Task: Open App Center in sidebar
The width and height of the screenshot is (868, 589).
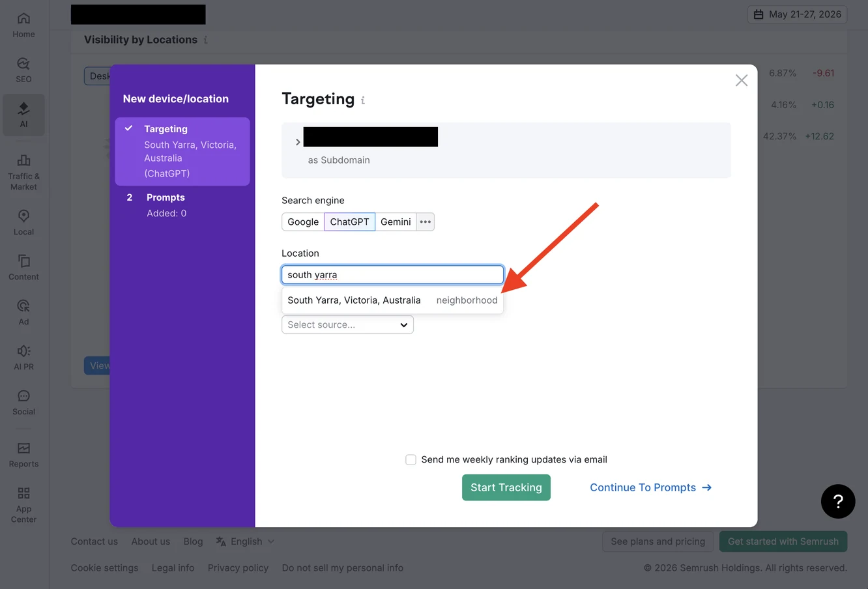Action: coord(23,505)
